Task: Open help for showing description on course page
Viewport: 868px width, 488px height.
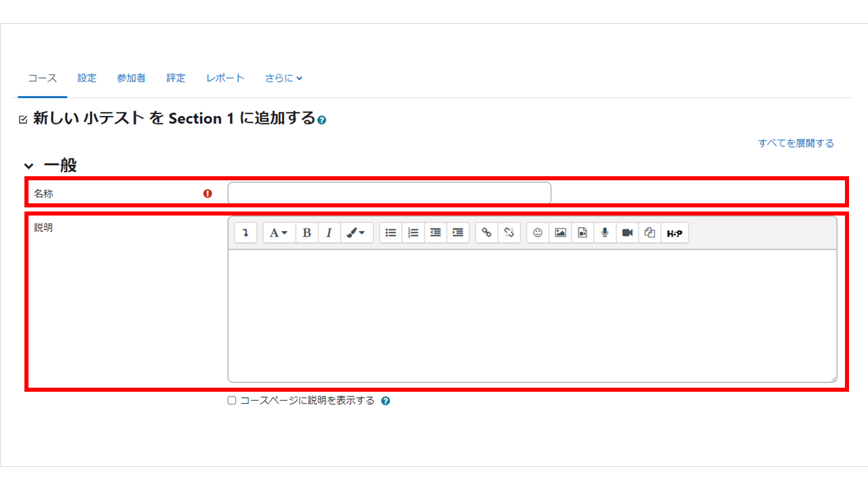Action: coord(385,401)
